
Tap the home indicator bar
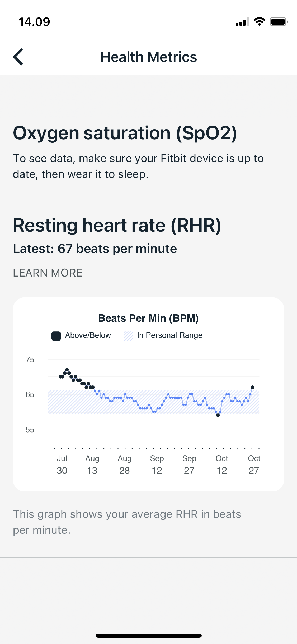(x=149, y=636)
